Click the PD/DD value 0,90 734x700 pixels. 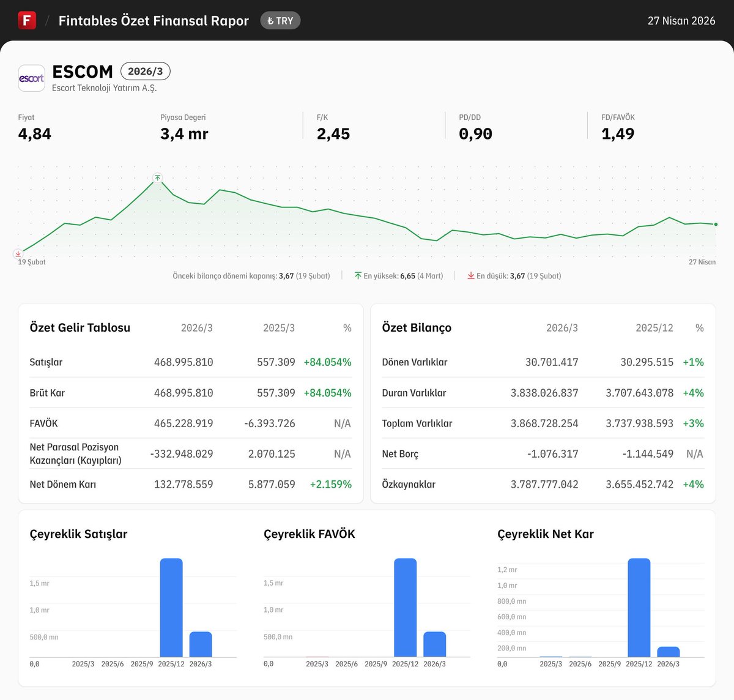pyautogui.click(x=475, y=134)
